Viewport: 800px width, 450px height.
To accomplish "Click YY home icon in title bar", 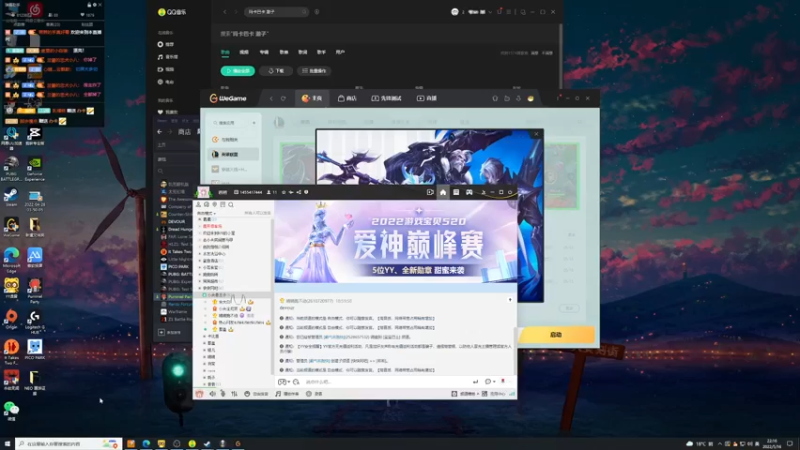I will click(443, 192).
